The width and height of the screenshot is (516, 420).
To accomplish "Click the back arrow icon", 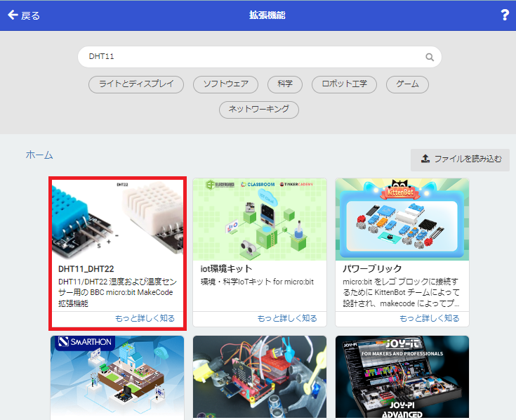I will point(13,15).
